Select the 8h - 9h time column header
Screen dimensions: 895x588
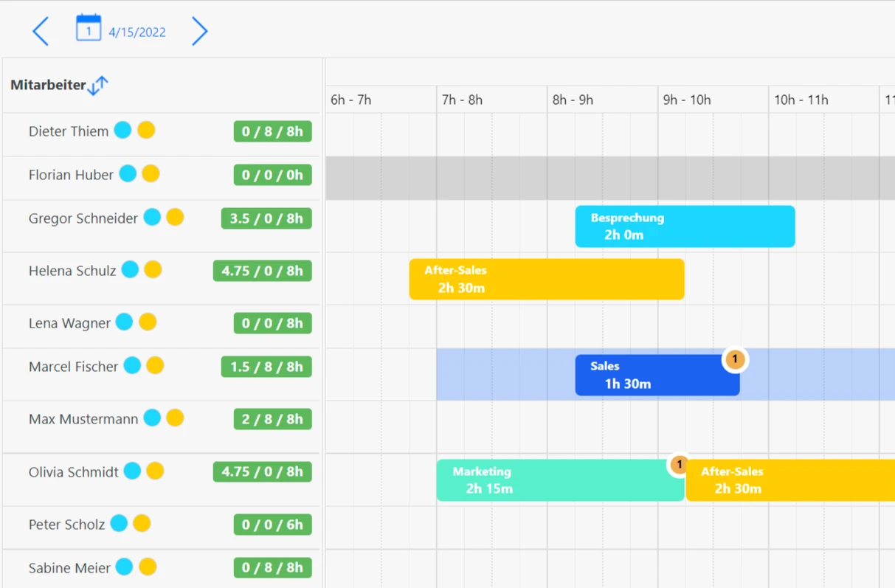coord(573,100)
